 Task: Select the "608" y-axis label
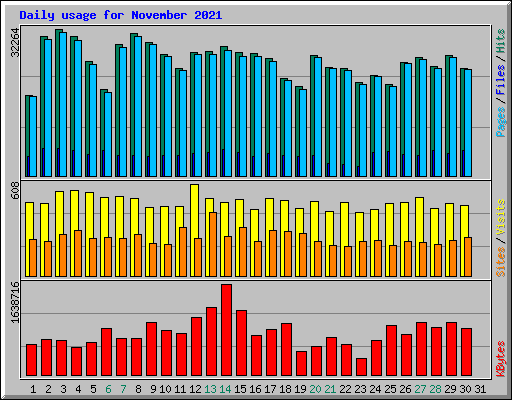click(15, 191)
